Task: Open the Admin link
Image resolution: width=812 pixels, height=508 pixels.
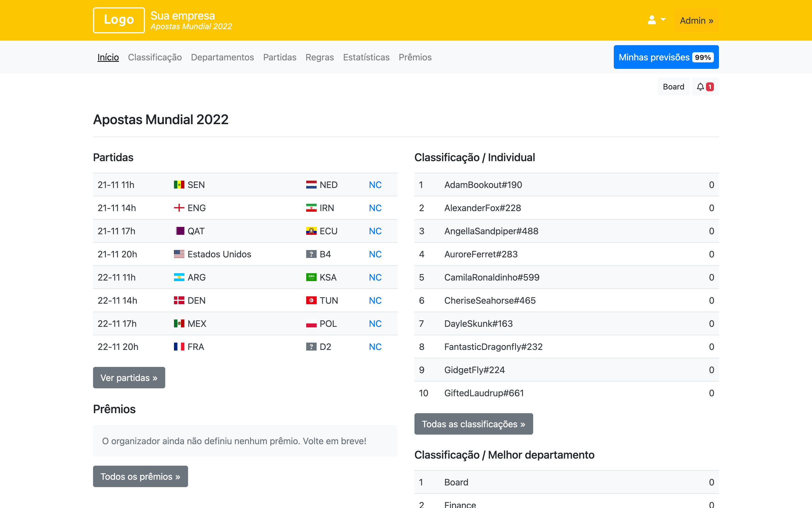Action: coord(697,21)
